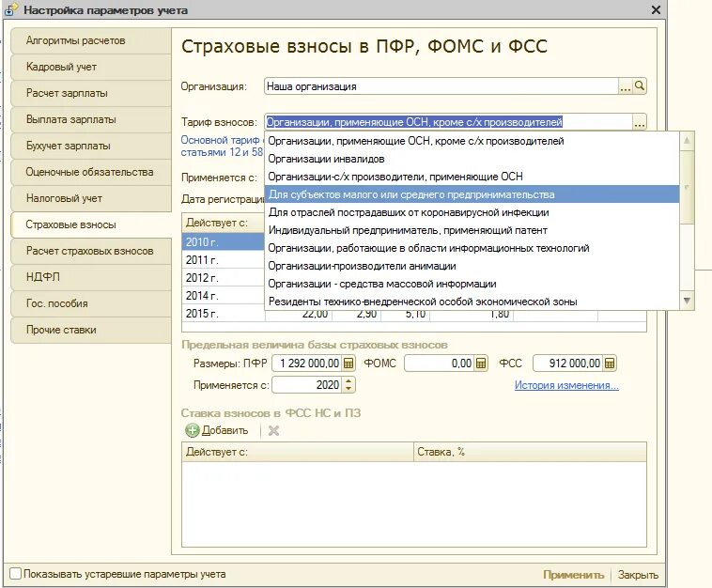Choose Для субъектов малого или среднего предпринимательства

[x=472, y=194]
